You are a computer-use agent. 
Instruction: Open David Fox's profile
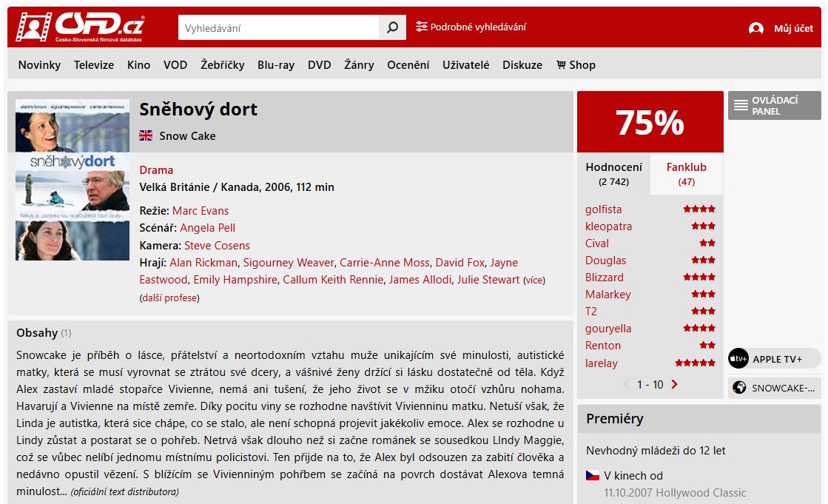pos(460,263)
